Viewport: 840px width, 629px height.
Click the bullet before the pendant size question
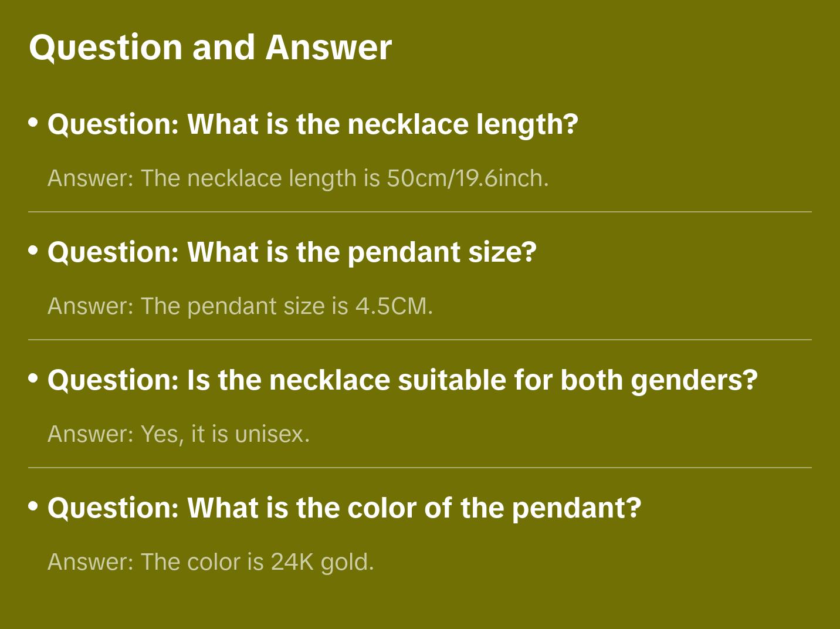click(33, 251)
